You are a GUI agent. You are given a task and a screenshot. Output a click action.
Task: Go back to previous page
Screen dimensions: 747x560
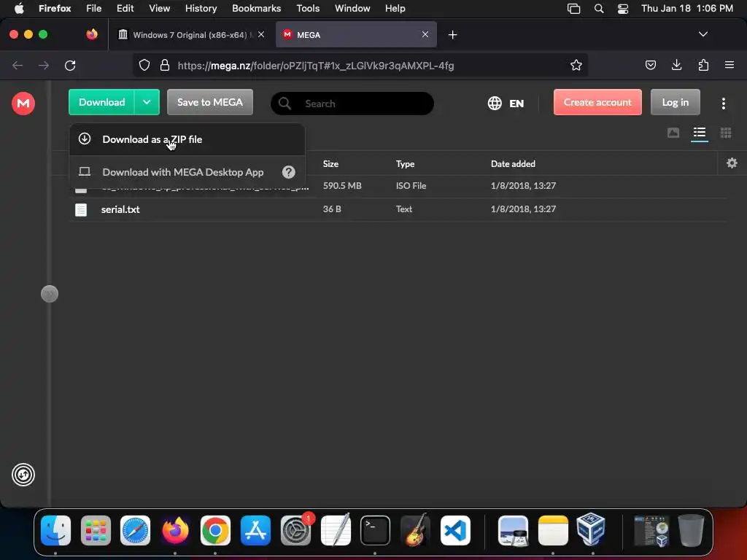tap(18, 65)
